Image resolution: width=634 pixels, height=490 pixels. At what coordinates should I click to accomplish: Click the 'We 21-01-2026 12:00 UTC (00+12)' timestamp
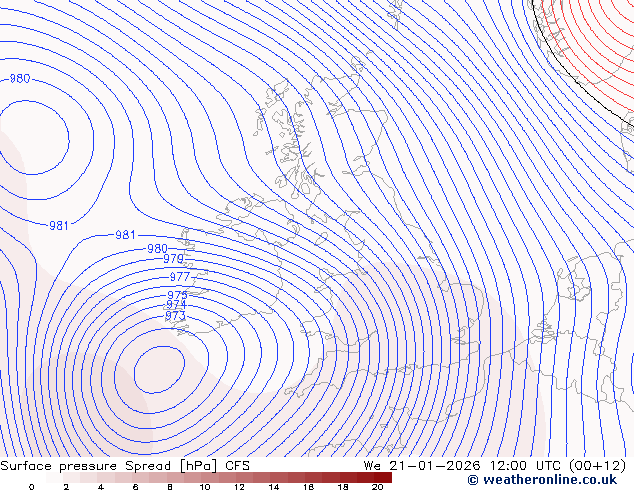[x=495, y=466]
